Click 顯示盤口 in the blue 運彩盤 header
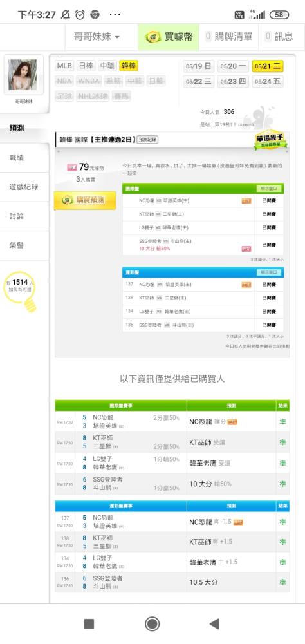 (269, 272)
